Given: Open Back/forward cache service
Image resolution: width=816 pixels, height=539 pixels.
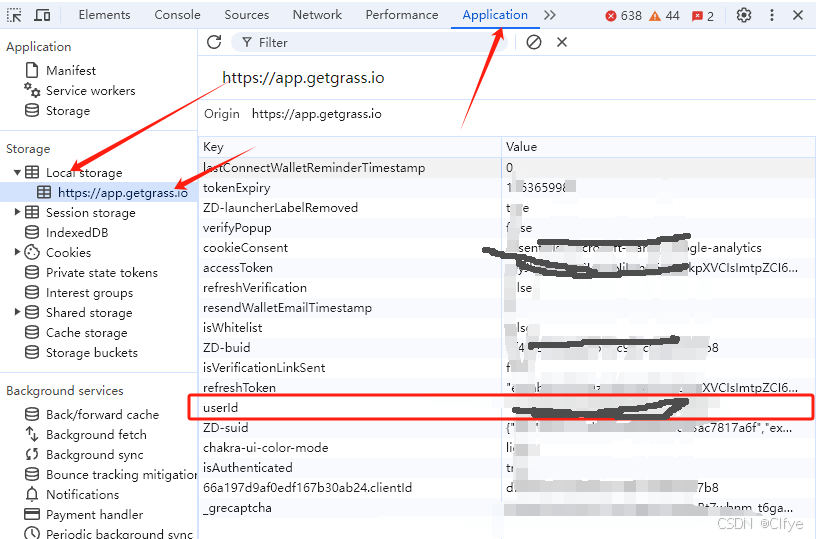Looking at the screenshot, I should 102,415.
